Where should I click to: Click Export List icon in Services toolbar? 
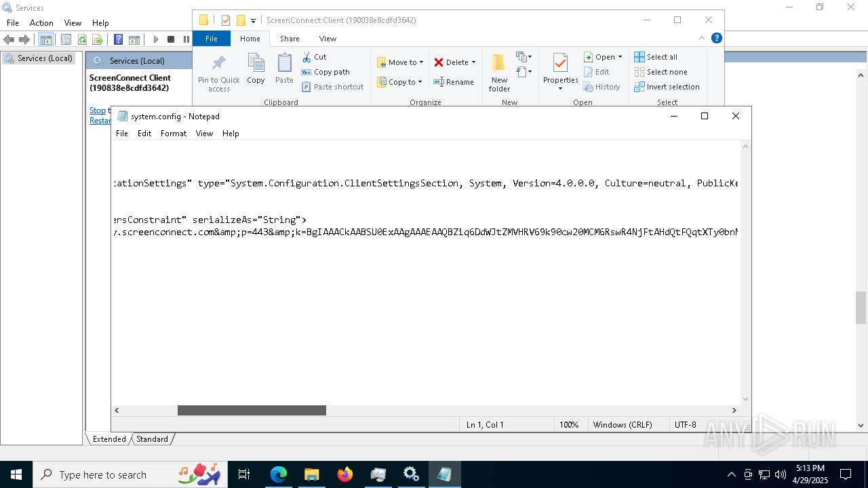98,40
